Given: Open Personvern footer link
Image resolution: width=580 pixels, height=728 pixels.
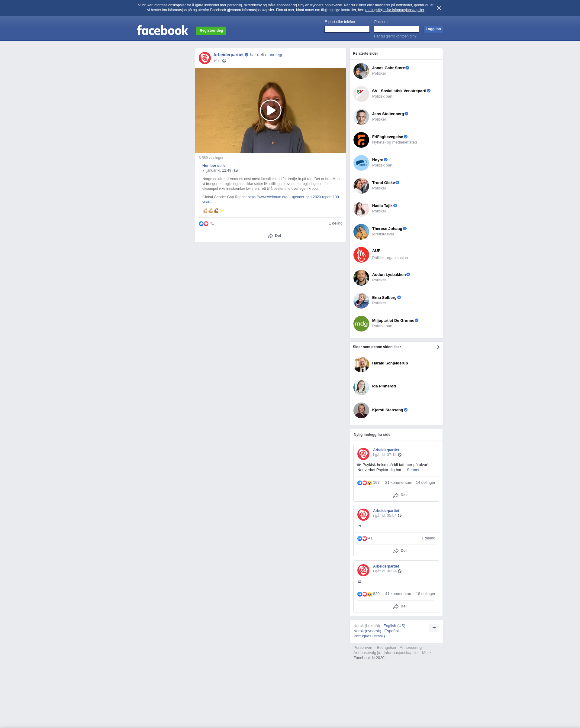Looking at the screenshot, I should pyautogui.click(x=363, y=647).
